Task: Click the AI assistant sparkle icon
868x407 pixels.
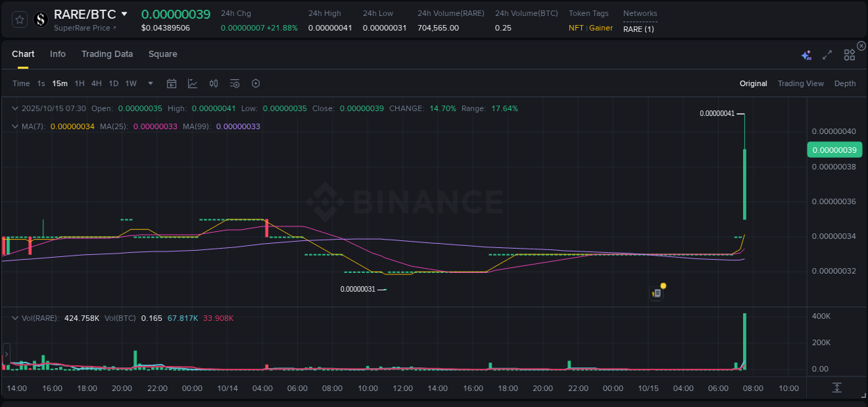Action: click(x=806, y=55)
